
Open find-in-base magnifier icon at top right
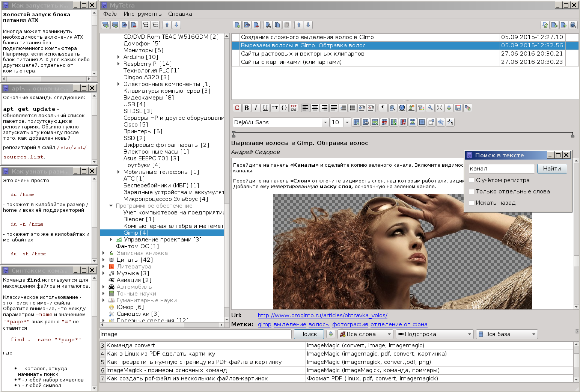[x=573, y=25]
